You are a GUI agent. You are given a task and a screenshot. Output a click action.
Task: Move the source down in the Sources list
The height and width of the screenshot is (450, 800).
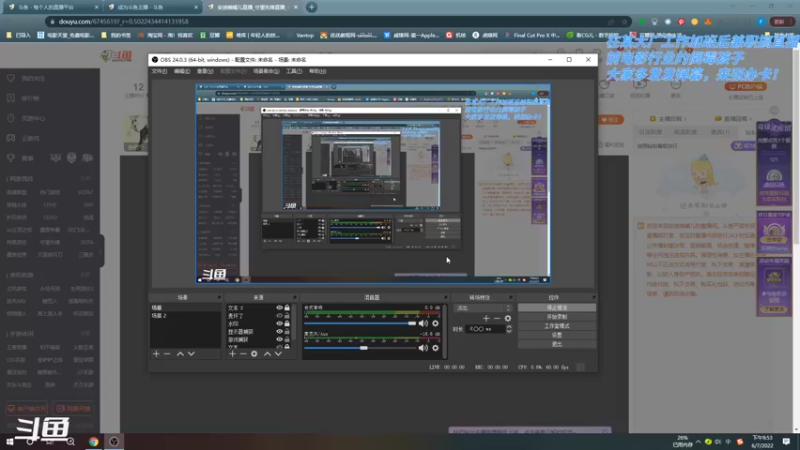coord(278,354)
